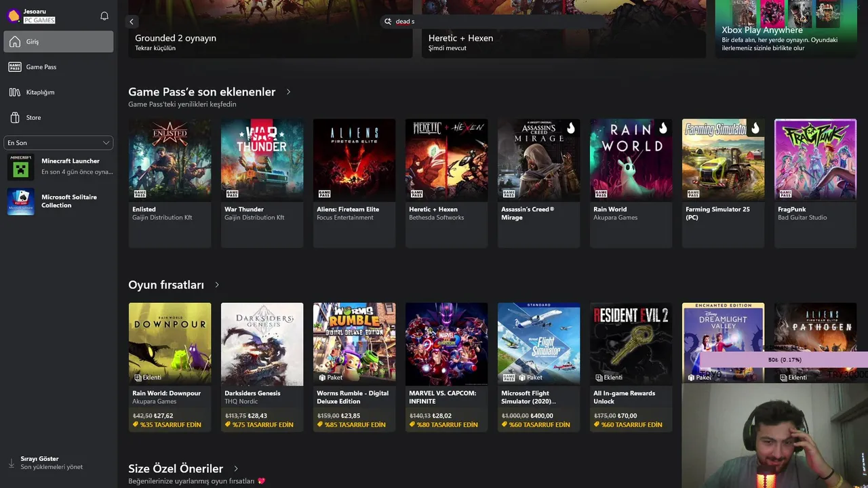The height and width of the screenshot is (488, 868).
Task: Click THQ Nordic publisher text
Action: click(x=242, y=401)
